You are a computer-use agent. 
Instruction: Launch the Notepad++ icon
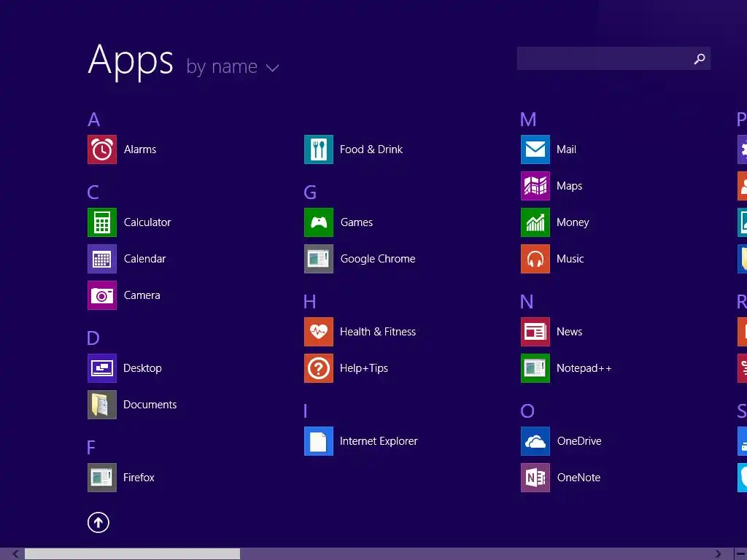pos(535,368)
